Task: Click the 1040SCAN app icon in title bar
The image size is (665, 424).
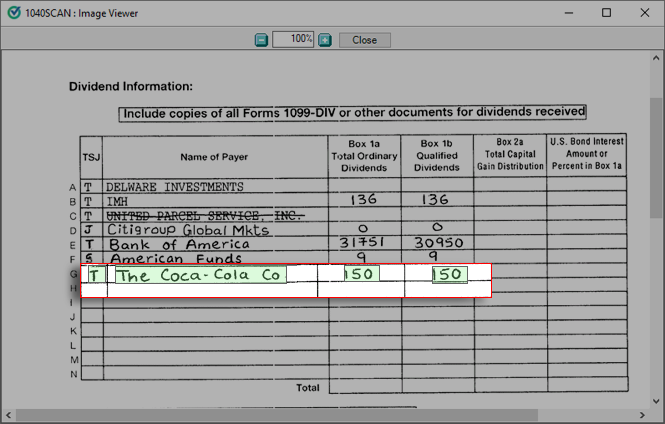Action: [14, 13]
